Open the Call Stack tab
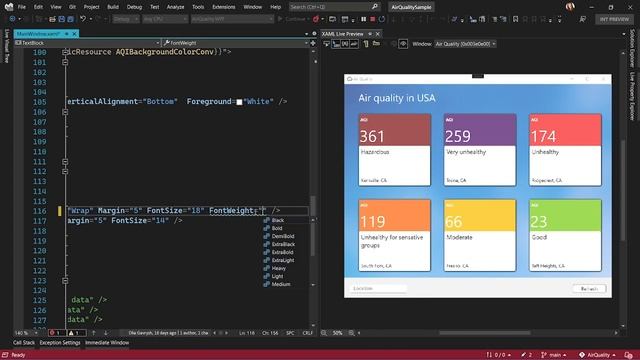 pyautogui.click(x=24, y=342)
